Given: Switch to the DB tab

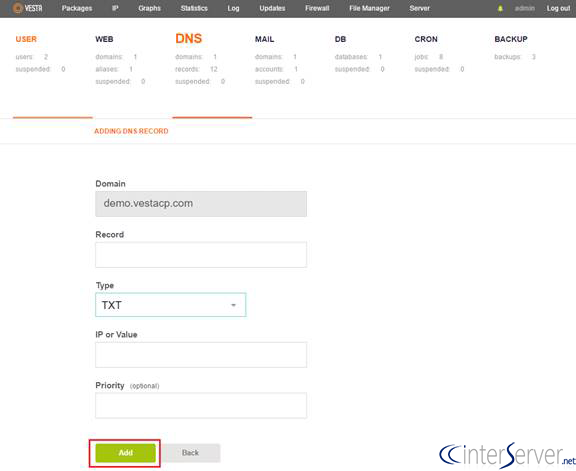Looking at the screenshot, I should tap(340, 39).
